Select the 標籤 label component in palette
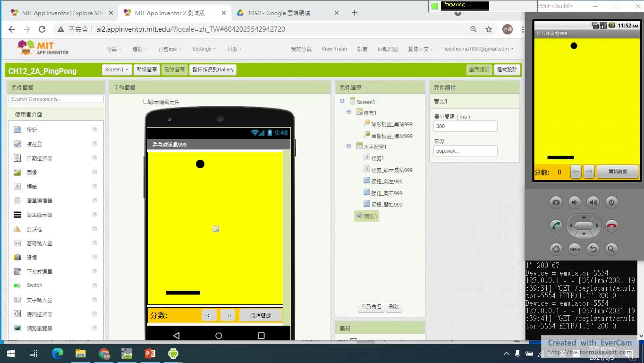Image resolution: width=644 pixels, height=363 pixels. point(32,186)
